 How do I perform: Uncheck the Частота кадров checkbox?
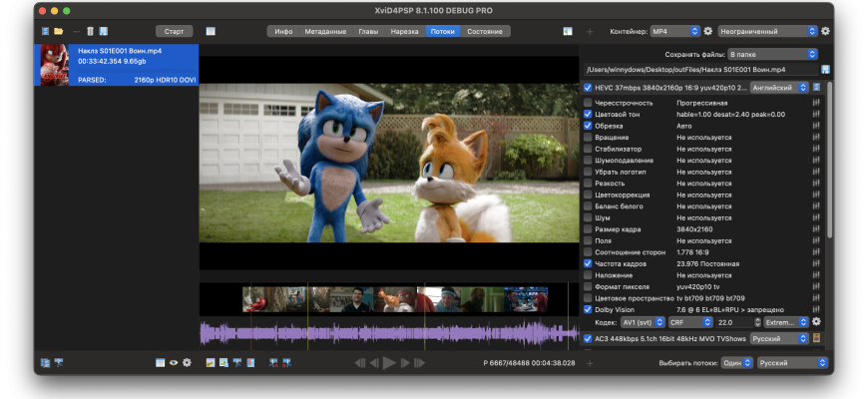click(x=588, y=264)
